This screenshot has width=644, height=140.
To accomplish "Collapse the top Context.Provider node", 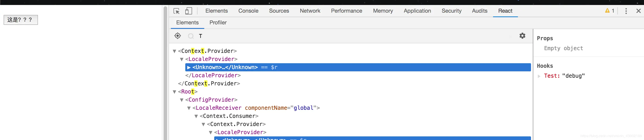I will click(x=174, y=51).
